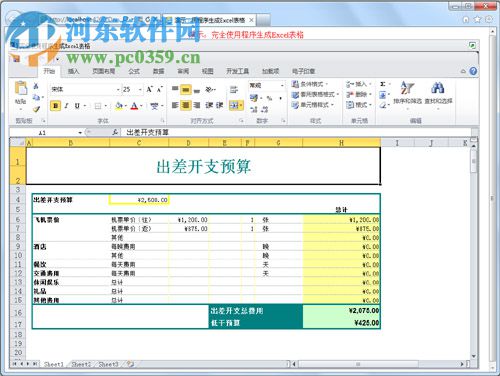The height and width of the screenshot is (376, 500).
Task: Click the Paste clipboard icon
Action: 21,88
